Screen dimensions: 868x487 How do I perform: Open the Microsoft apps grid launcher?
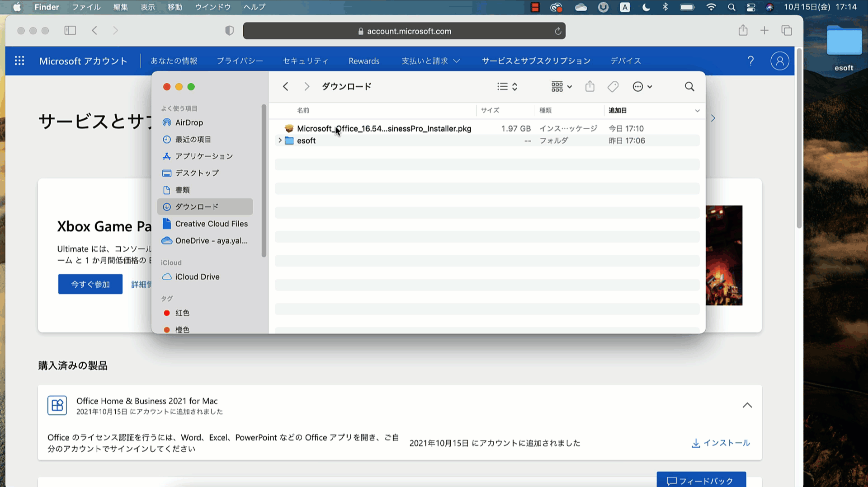[19, 61]
